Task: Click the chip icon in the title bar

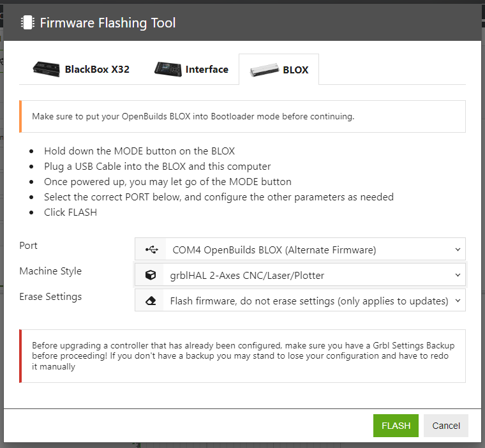Action: tap(27, 23)
